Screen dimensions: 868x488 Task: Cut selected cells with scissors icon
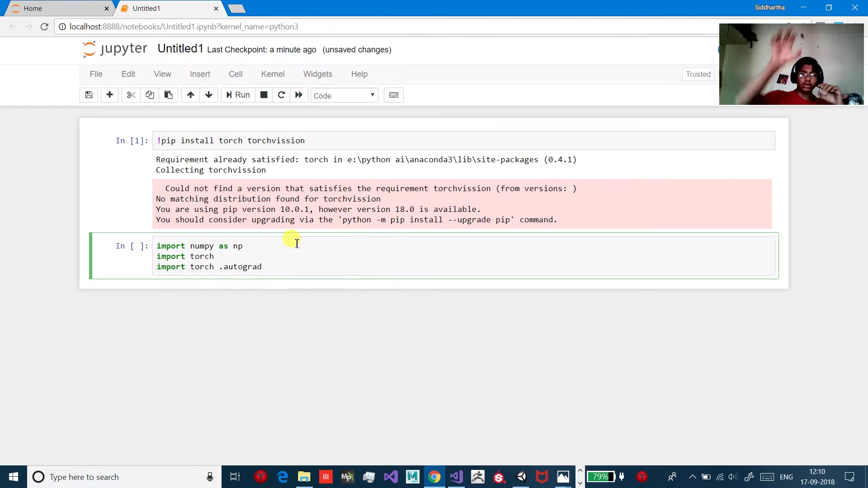(x=131, y=95)
